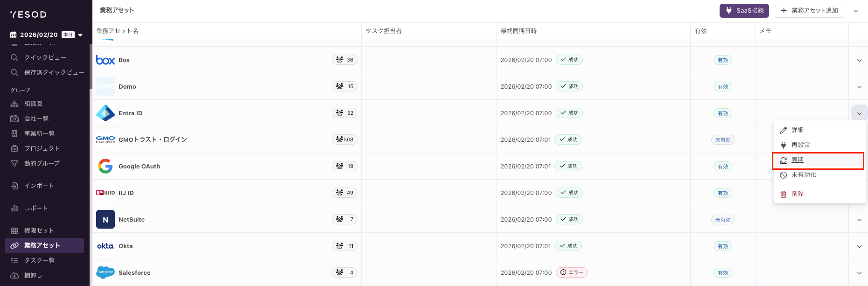Toggle NetSuite disabled status badge

[722, 220]
